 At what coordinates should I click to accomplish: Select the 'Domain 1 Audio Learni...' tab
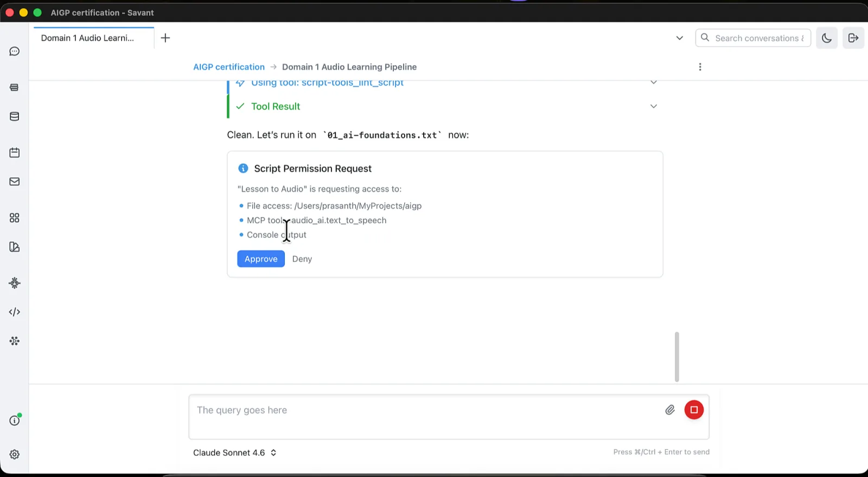(x=94, y=38)
